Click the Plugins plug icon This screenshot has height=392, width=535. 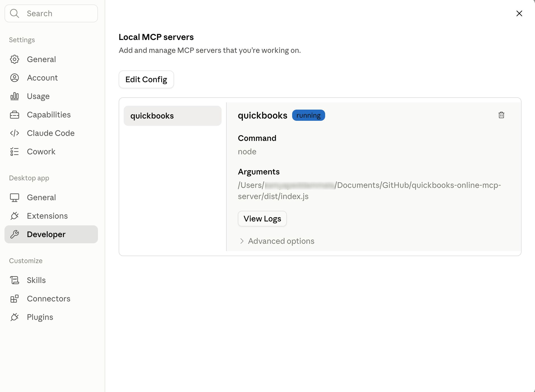15,317
